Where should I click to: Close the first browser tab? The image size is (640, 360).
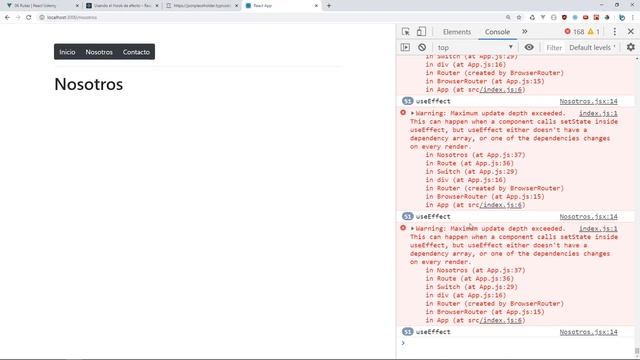tap(77, 6)
